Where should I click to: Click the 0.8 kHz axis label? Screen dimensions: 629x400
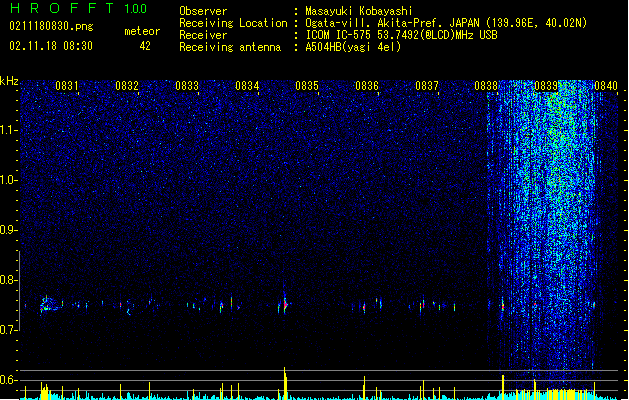point(9,280)
